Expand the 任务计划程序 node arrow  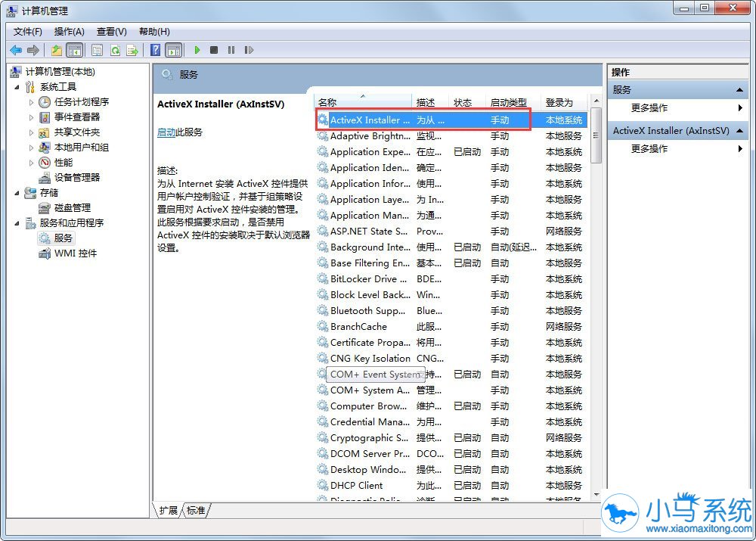point(31,102)
